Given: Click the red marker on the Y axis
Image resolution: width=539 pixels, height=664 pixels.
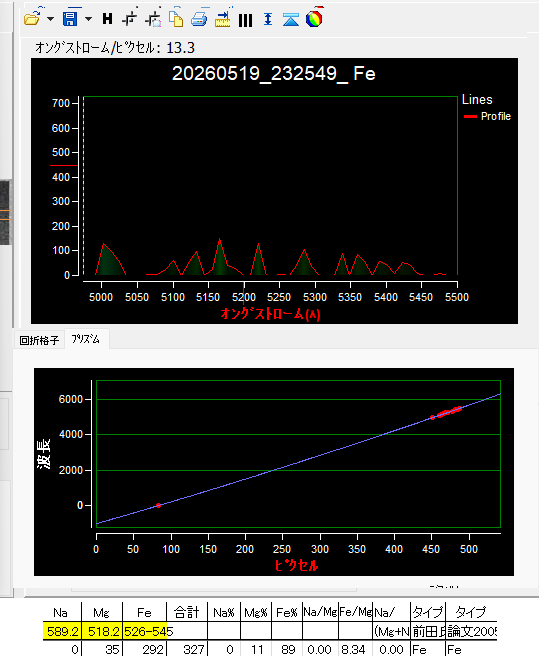Looking at the screenshot, I should click(64, 165).
